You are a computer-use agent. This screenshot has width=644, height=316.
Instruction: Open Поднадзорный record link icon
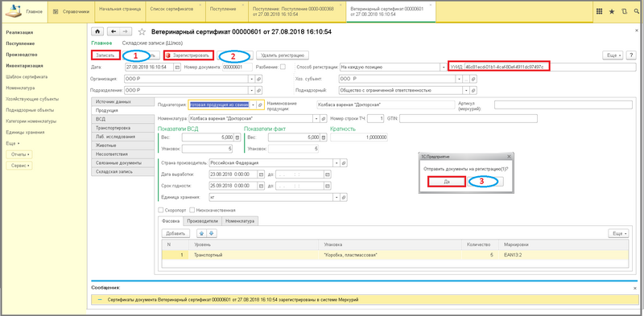pos(473,90)
